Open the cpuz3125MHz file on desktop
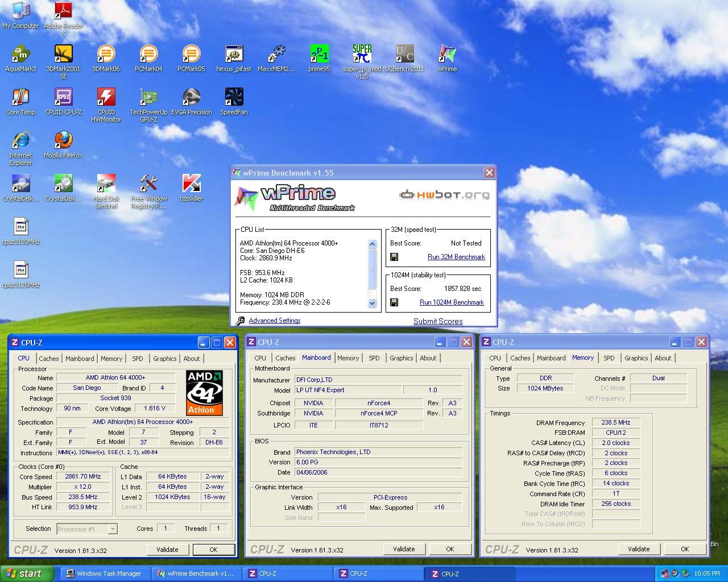This screenshot has height=582, width=728. coord(20,273)
